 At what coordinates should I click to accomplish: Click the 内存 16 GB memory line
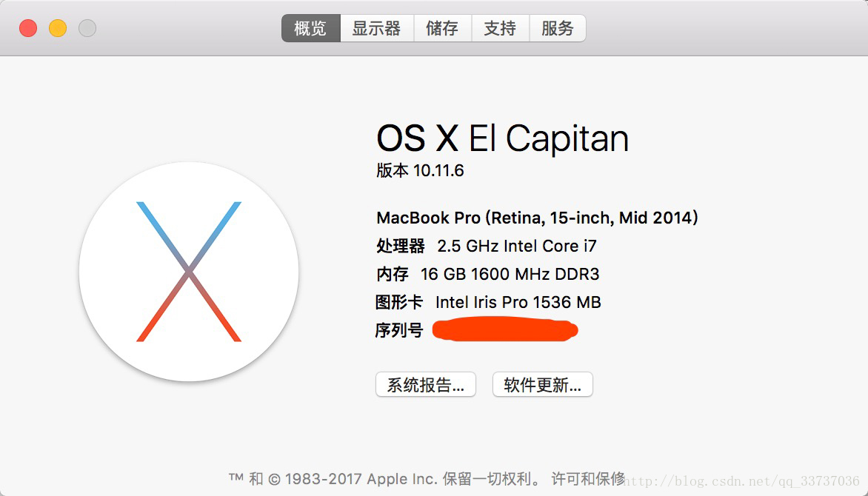[488, 274]
